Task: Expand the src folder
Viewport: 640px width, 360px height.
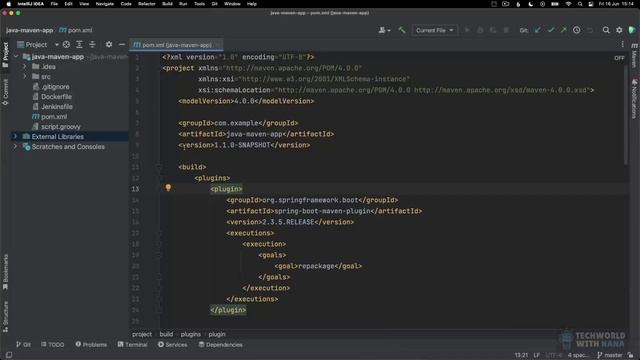Action: pos(24,77)
